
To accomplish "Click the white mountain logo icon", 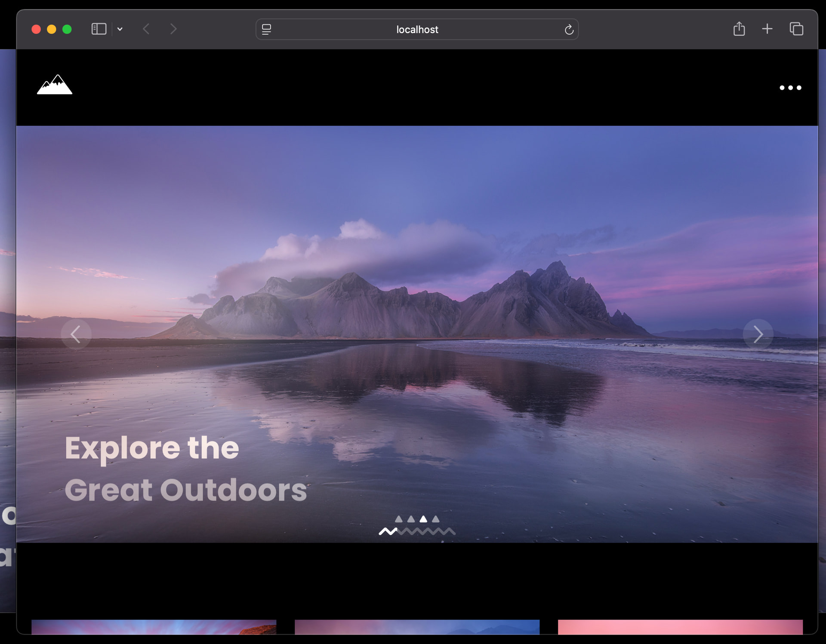I will click(55, 85).
